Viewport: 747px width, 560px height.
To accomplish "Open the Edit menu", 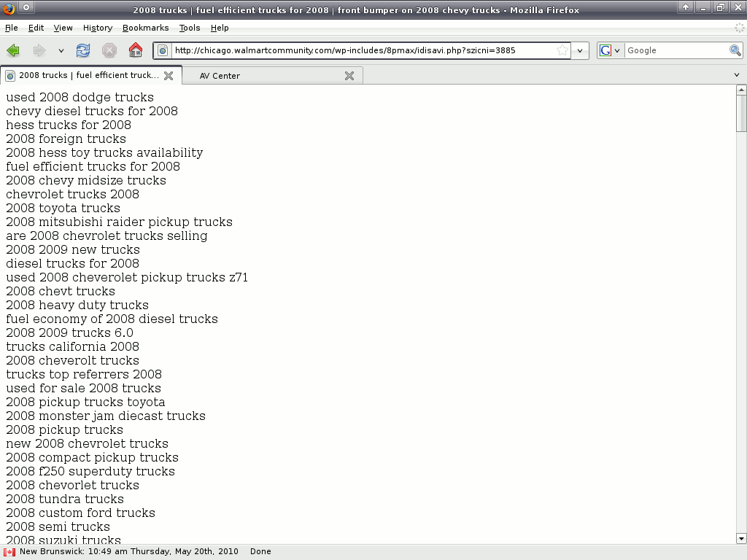I will (36, 28).
